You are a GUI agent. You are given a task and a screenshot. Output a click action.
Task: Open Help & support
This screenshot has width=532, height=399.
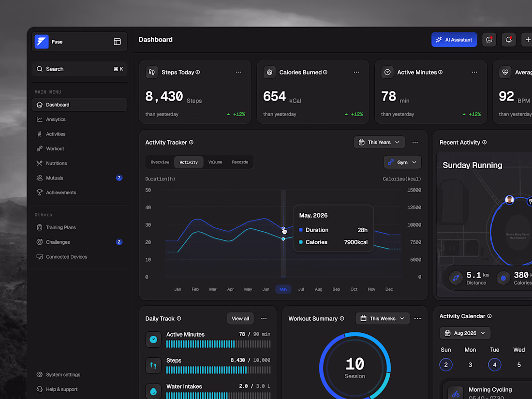(79, 389)
